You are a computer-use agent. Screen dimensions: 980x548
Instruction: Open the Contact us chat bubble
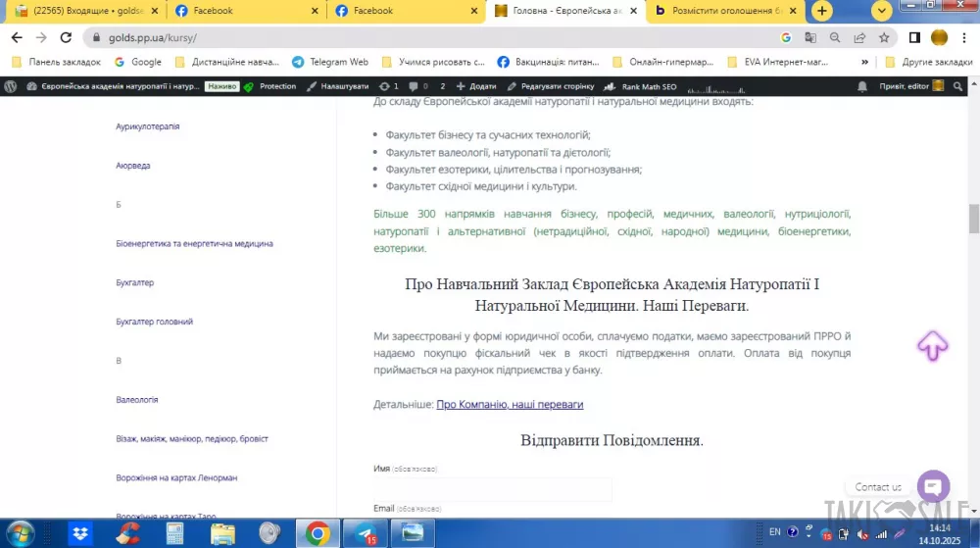[x=933, y=486]
